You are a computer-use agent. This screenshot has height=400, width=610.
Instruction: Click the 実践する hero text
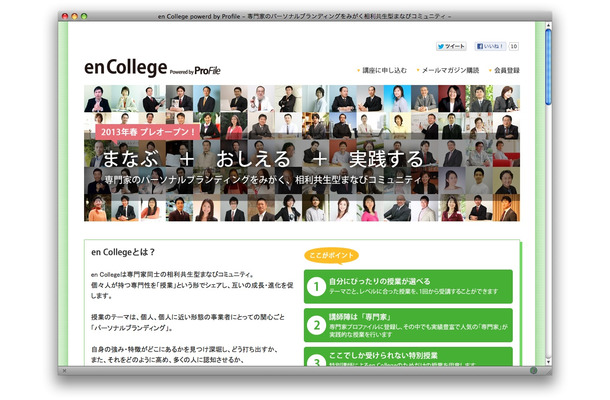386,159
